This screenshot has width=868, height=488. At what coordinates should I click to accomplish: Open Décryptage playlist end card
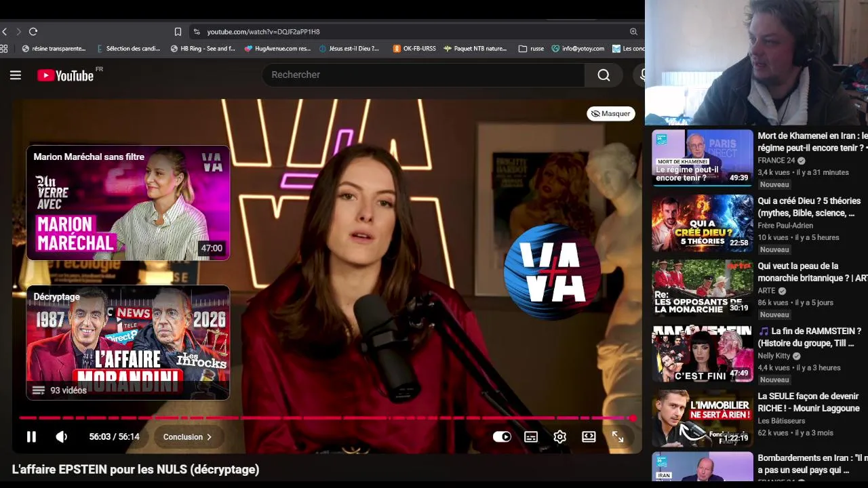128,342
